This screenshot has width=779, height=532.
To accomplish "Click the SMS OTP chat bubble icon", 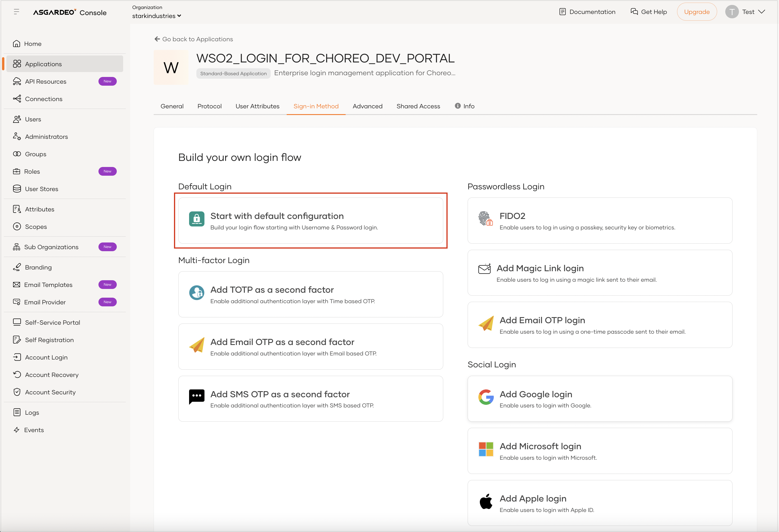I will pyautogui.click(x=197, y=397).
